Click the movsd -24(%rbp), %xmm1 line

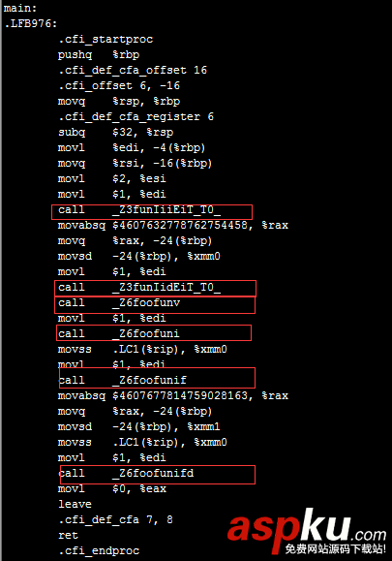click(x=139, y=426)
